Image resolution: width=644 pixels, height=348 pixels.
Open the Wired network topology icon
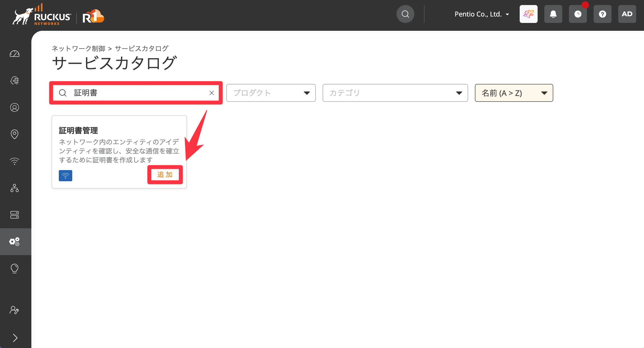point(15,188)
